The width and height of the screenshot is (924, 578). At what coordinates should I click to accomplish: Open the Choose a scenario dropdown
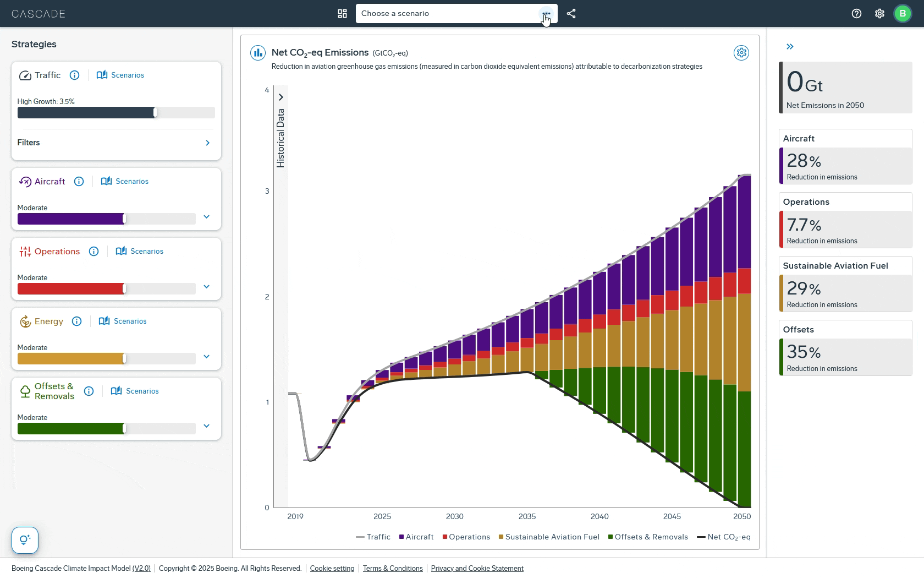point(448,14)
